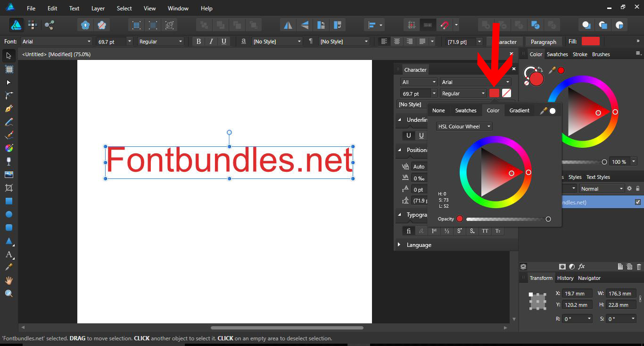This screenshot has height=346, width=644.
Task: Select the Artistic Text tool
Action: tap(8, 254)
